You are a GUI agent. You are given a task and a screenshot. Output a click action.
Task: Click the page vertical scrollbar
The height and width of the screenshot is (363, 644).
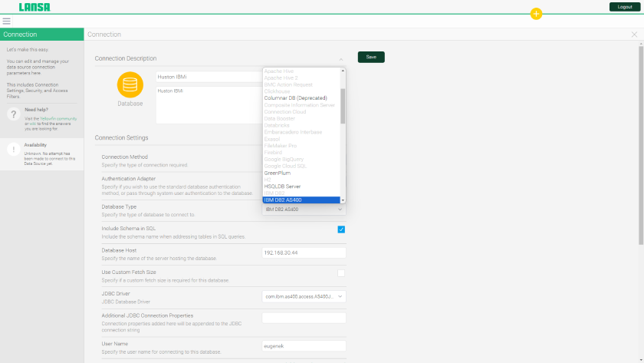(x=641, y=146)
